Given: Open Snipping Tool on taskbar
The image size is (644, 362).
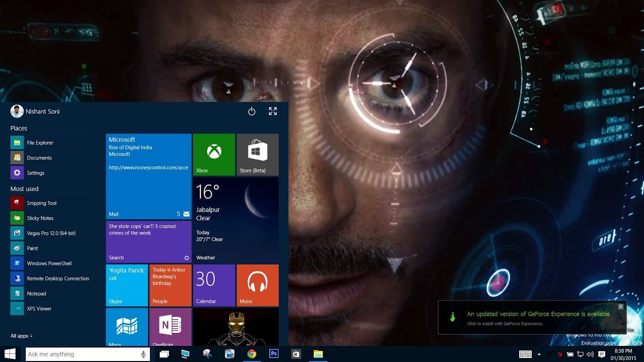Looking at the screenshot, I should tap(207, 354).
